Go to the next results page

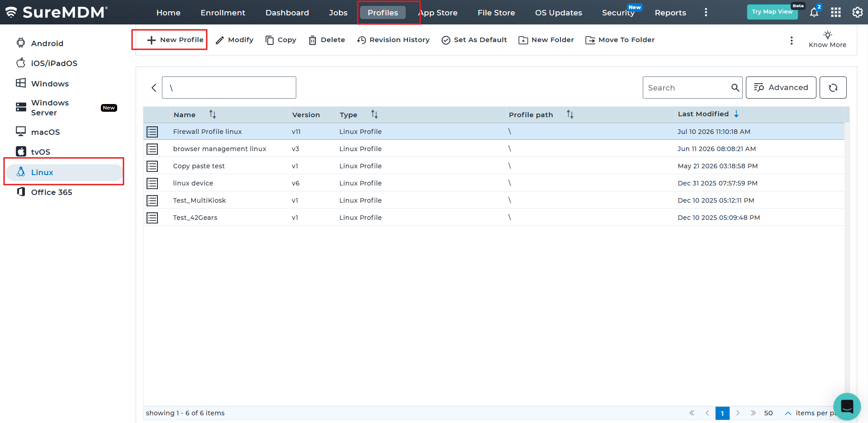click(x=738, y=413)
